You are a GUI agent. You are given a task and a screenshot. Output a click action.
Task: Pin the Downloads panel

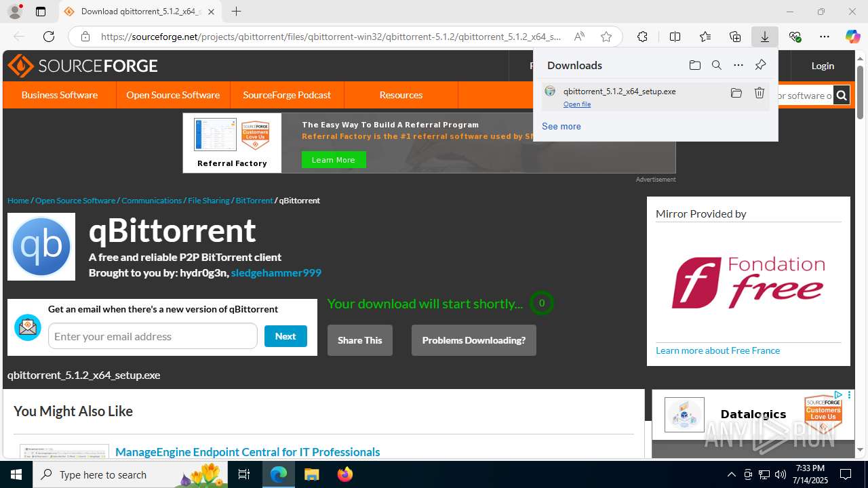[x=760, y=65]
